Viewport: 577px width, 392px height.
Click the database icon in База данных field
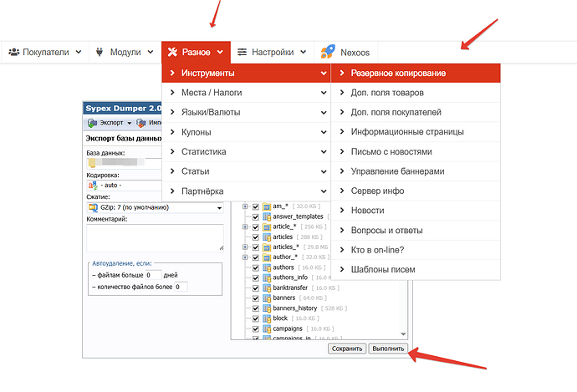point(92,162)
